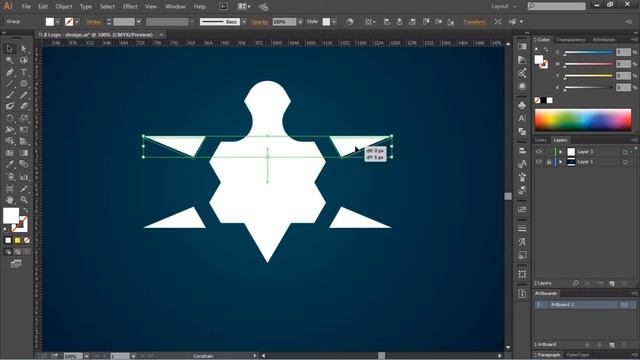
Task: Select the Pen tool
Action: pyautogui.click(x=10, y=72)
